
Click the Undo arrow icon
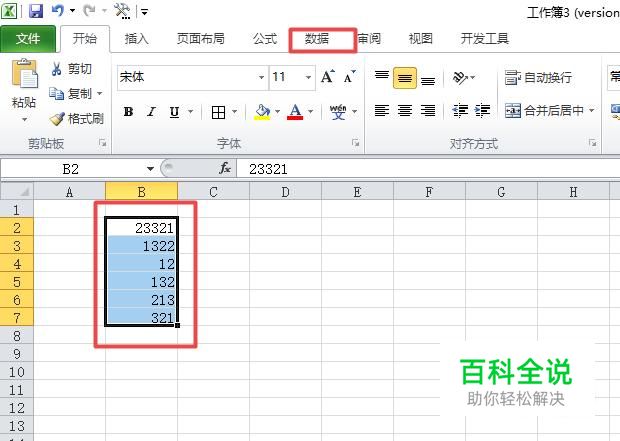(58, 11)
